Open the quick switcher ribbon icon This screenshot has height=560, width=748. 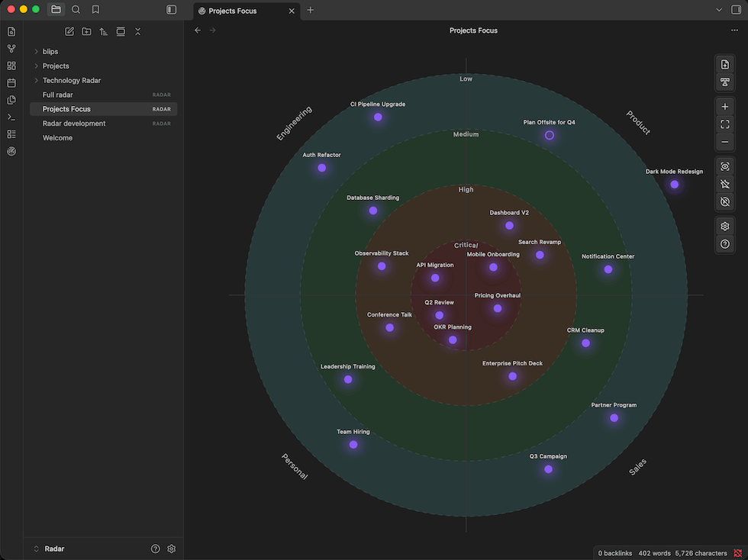click(11, 31)
